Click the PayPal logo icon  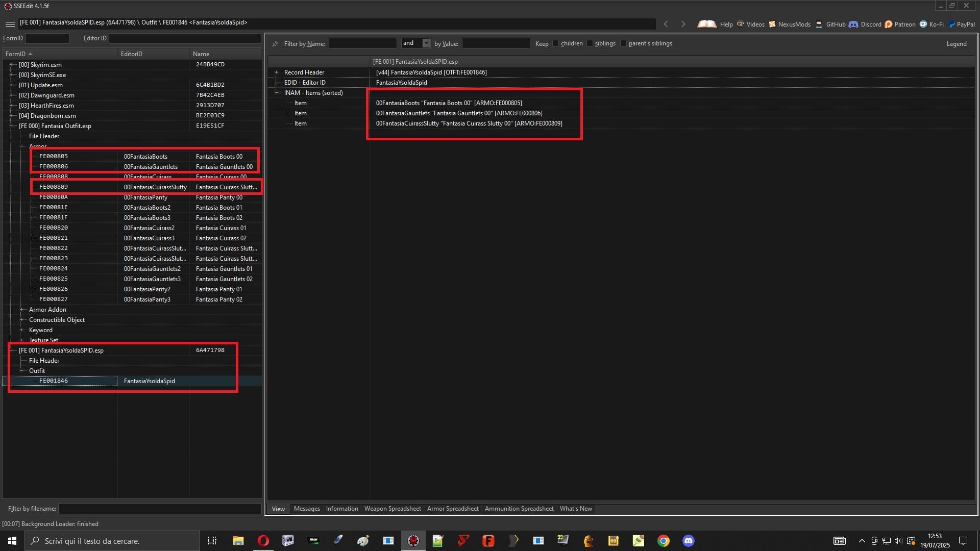(x=952, y=24)
